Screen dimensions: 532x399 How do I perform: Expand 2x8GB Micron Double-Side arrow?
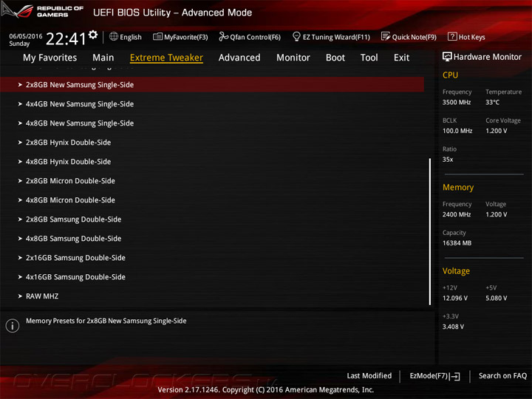pyautogui.click(x=20, y=181)
